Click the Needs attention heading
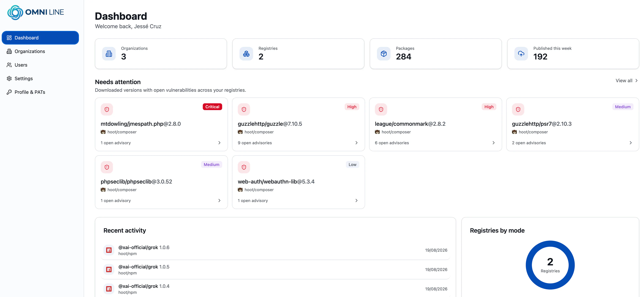This screenshot has height=297, width=644. tap(118, 82)
